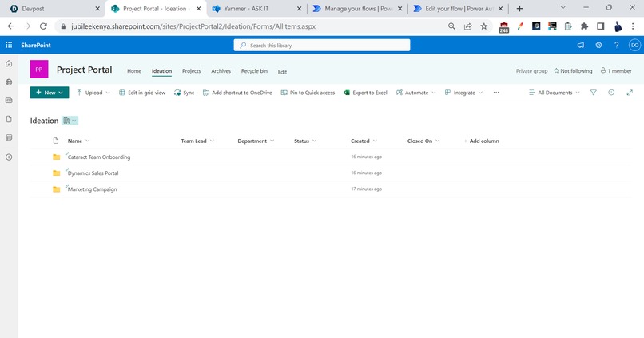Open My files page icon in rail
The image size is (644, 338).
pos(9,119)
